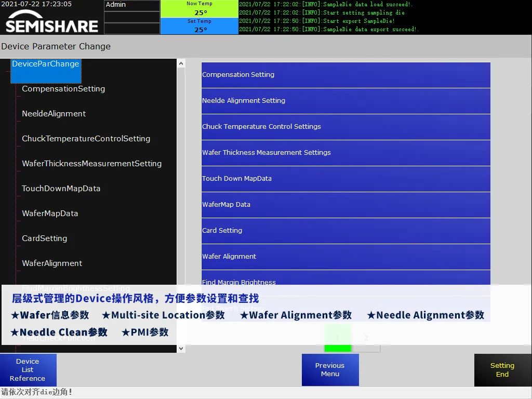Go back with the Previous Menu button

pyautogui.click(x=330, y=370)
